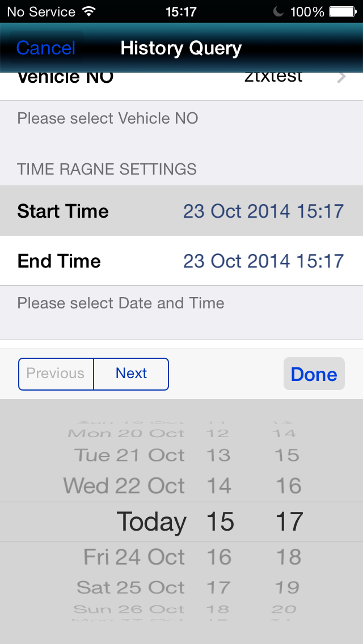Tap the Do Not Disturb moon icon
The height and width of the screenshot is (644, 363).
point(278,11)
